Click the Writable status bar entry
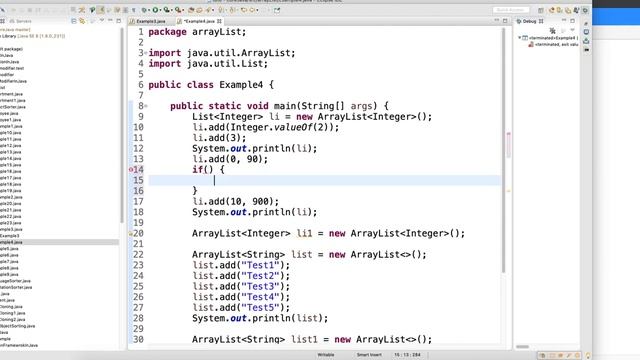 pos(326,355)
